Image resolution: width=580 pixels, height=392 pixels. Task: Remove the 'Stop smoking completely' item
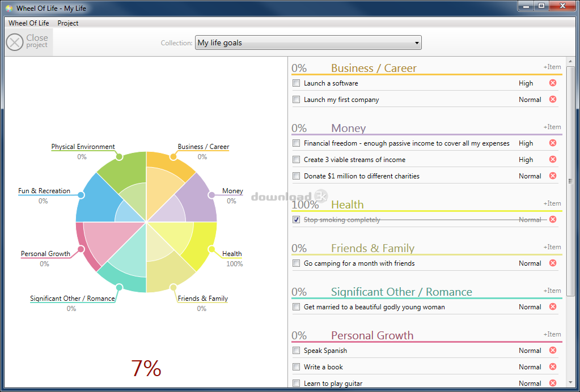pyautogui.click(x=553, y=220)
